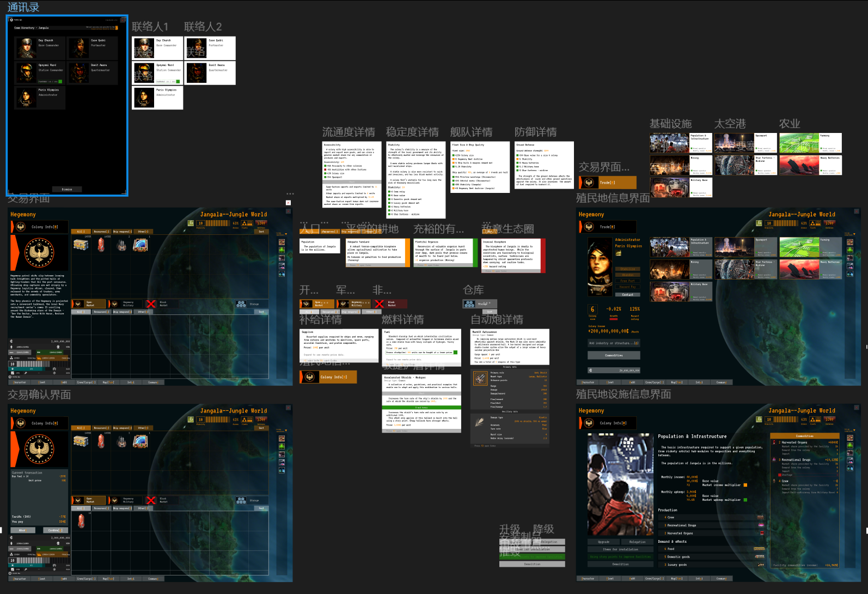
Task: Open Add industry or structure in 殖民地信息界面
Action: (614, 343)
